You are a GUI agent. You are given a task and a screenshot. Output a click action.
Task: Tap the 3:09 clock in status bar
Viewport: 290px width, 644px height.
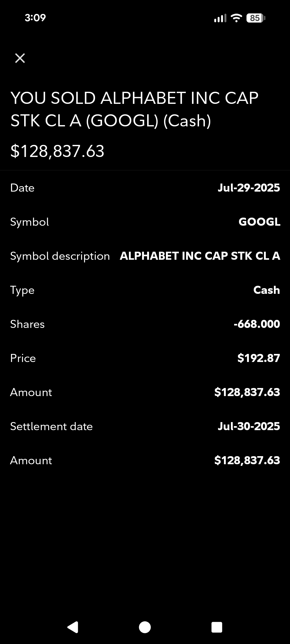coord(35,18)
